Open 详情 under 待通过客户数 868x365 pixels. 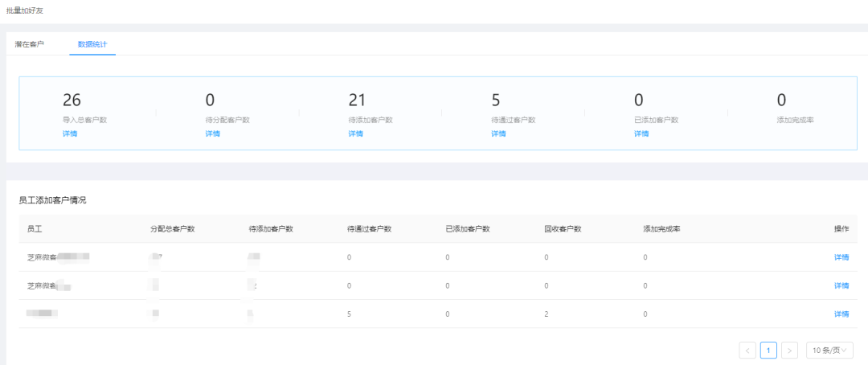pos(498,133)
